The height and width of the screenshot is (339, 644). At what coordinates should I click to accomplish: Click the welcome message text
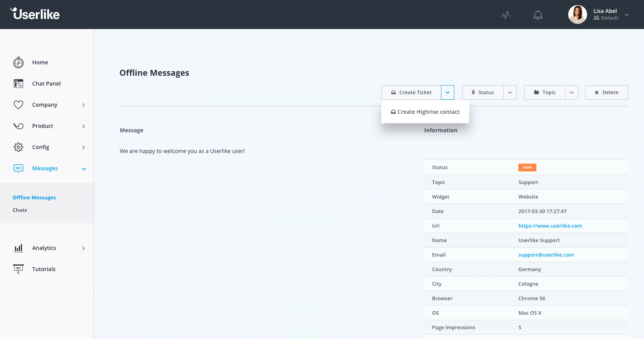182,151
